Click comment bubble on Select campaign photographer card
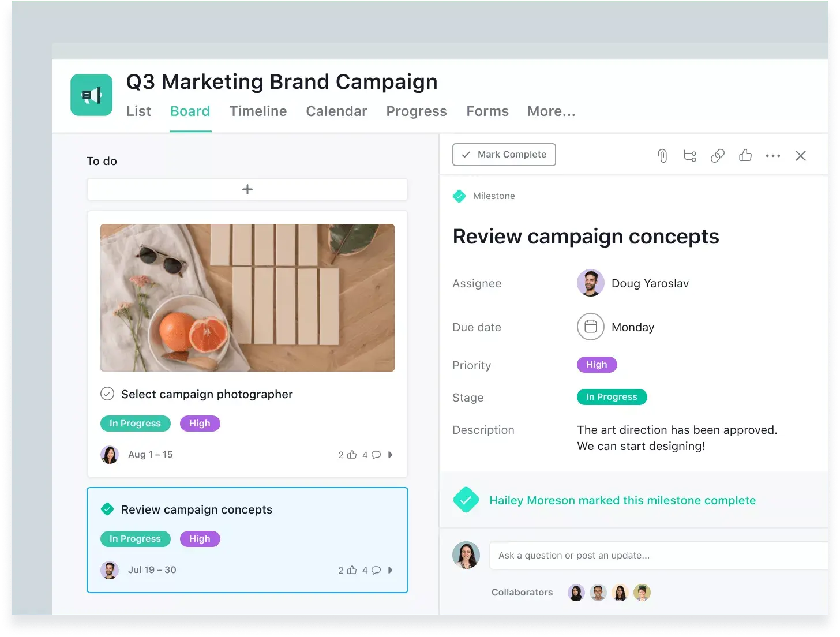This screenshot has width=840, height=637. (376, 455)
